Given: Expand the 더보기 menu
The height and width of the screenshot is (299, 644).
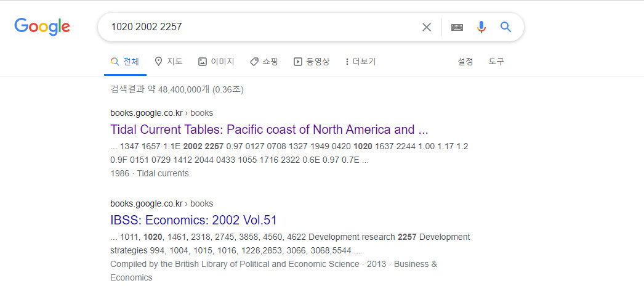Looking at the screenshot, I should (x=361, y=62).
